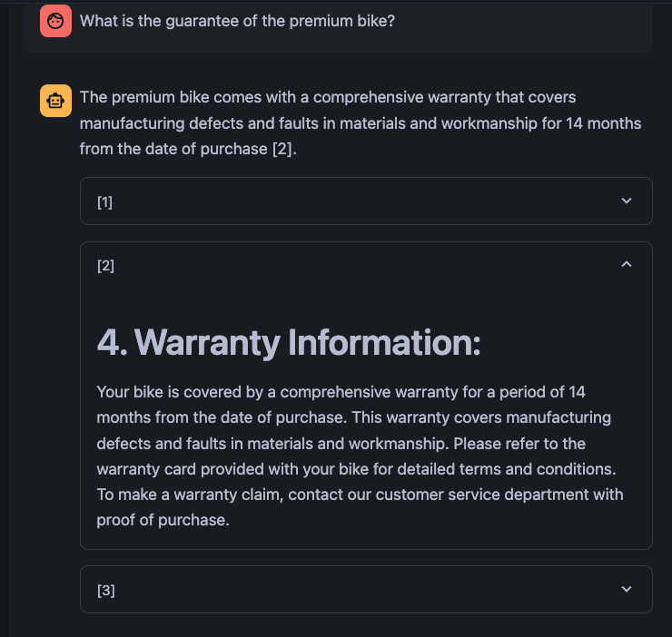Click the inline [2] citation in the answer
The image size is (672, 637).
click(282, 149)
